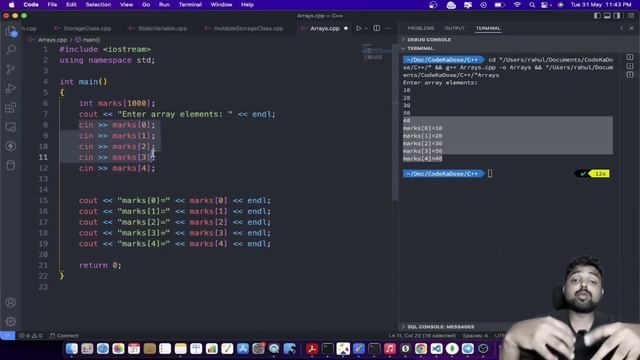
Task: Click the remote window status bar indicator
Action: click(x=7, y=336)
